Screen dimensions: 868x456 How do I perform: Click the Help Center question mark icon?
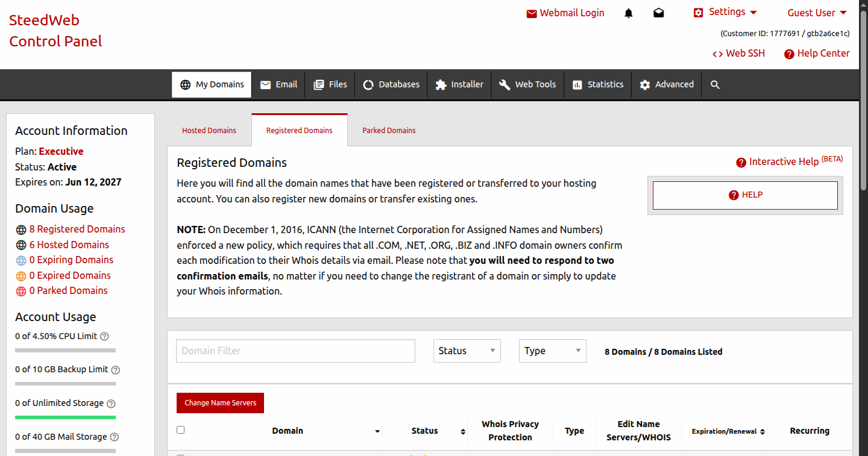coord(789,54)
